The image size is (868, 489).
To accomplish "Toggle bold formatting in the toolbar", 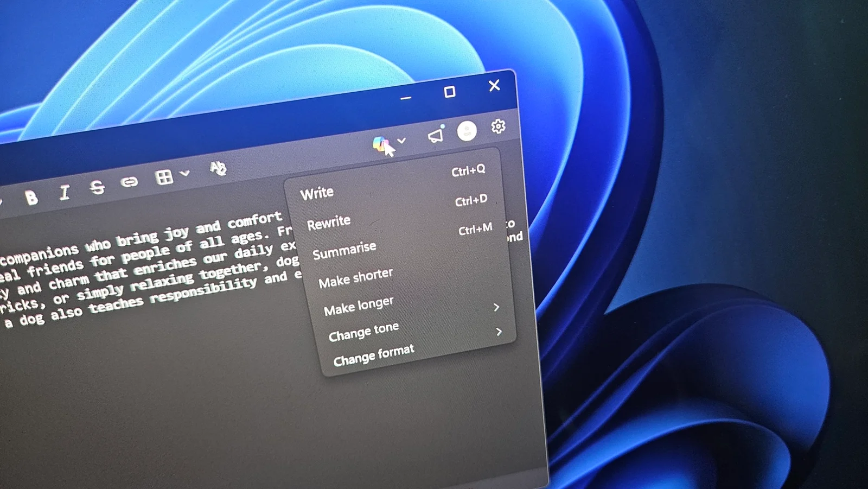I will 31,198.
